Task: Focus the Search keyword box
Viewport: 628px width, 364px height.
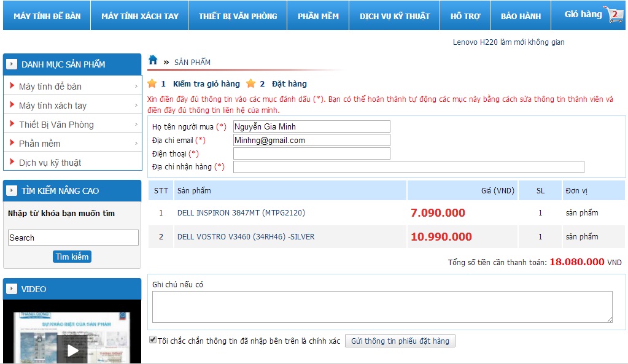Action: coord(73,238)
